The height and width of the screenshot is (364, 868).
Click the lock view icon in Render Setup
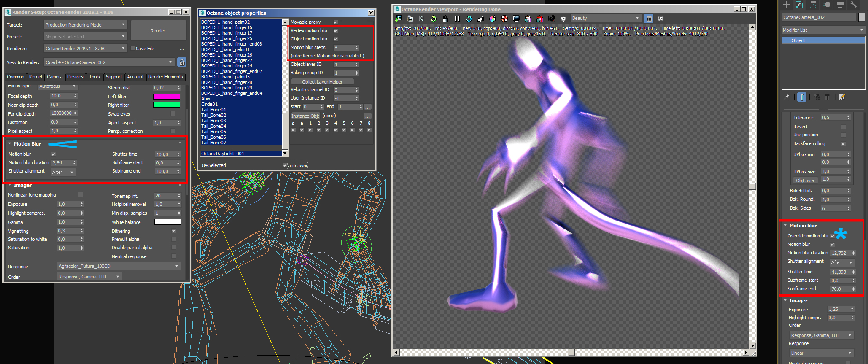click(x=182, y=62)
